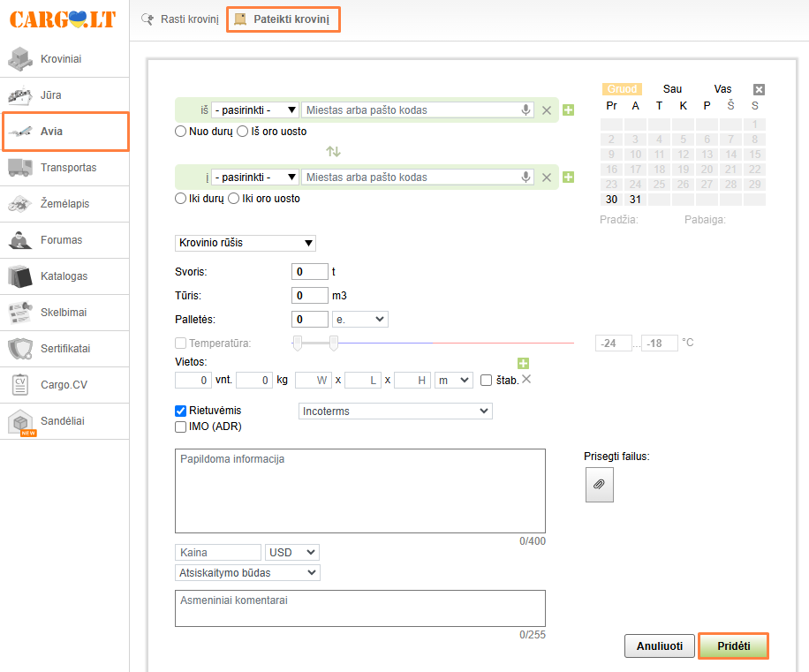Add another origin with green plus icon
Image resolution: width=809 pixels, height=672 pixels.
[568, 110]
